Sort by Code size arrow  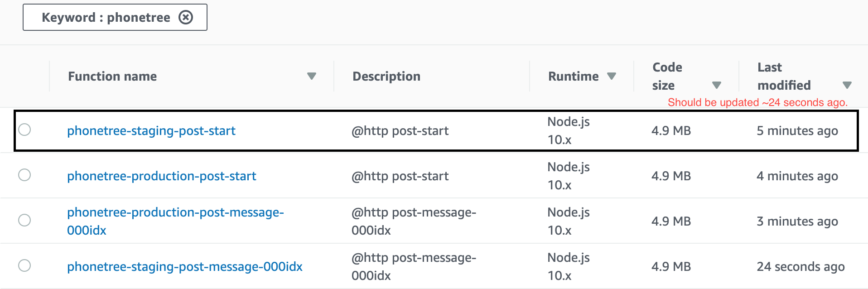[x=717, y=85]
